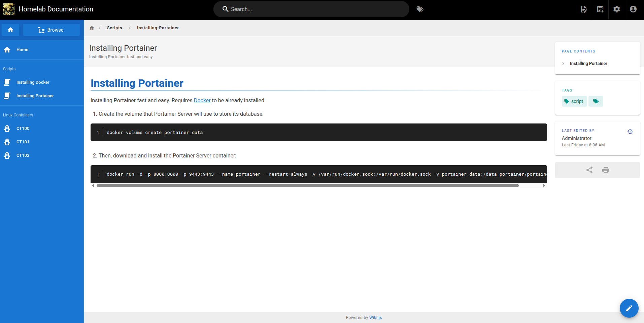Expand chevron next to Installing Portainer contents
The width and height of the screenshot is (644, 323).
click(563, 64)
